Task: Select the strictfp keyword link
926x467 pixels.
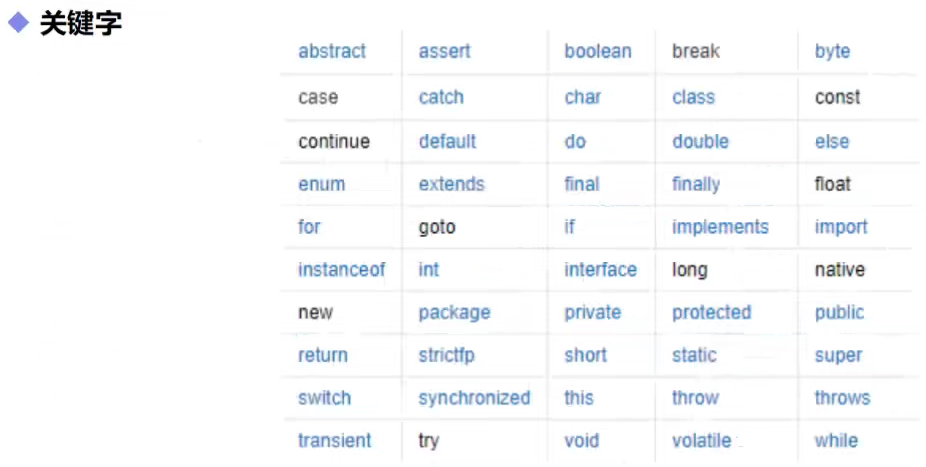Action: pos(446,355)
